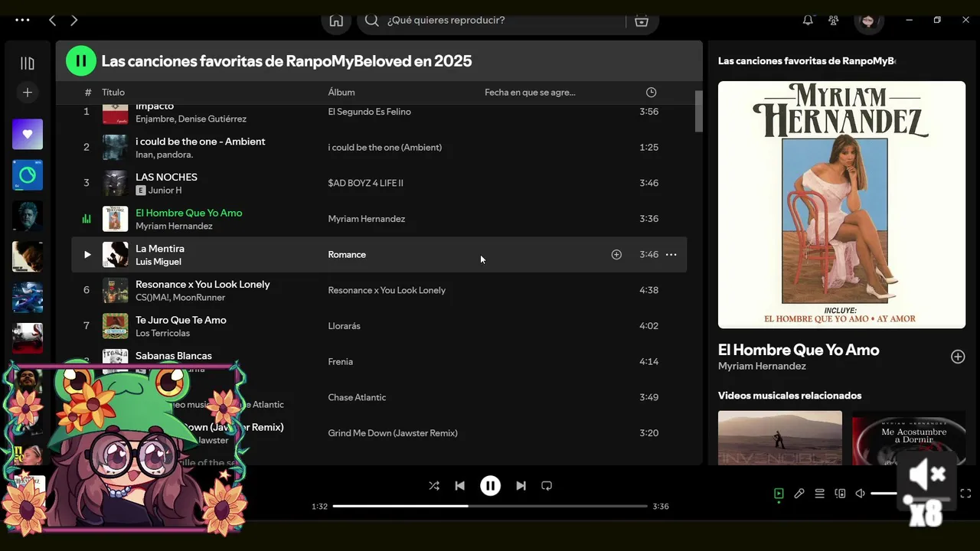Open album link Romance
The image size is (980, 551).
[347, 254]
